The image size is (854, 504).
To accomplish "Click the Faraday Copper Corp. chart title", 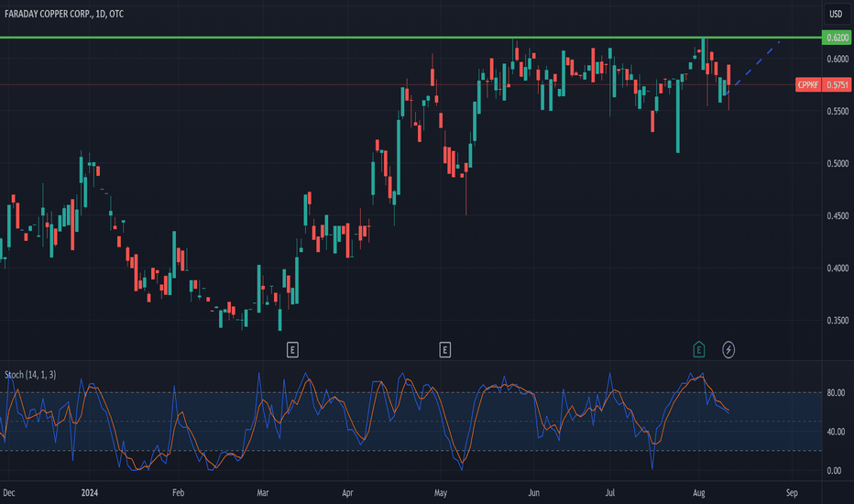I will click(64, 14).
